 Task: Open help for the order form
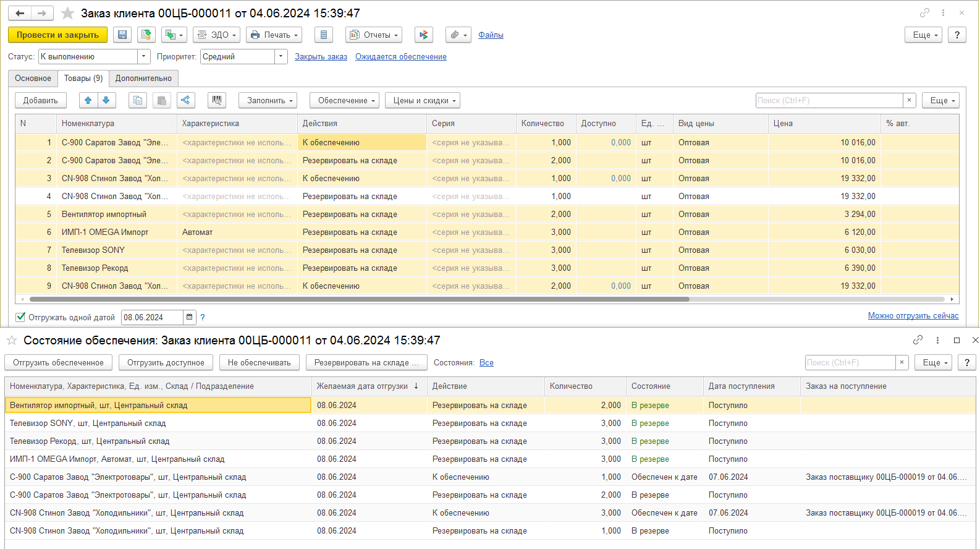957,35
